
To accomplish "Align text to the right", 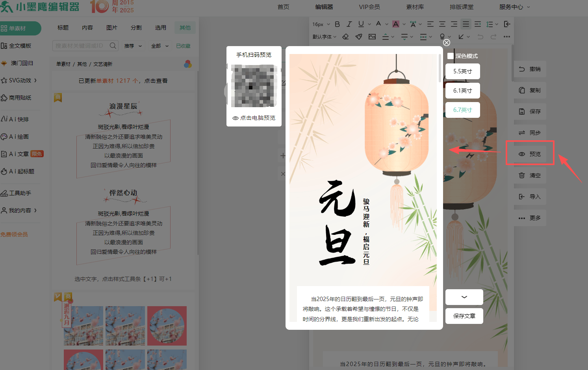I will point(454,24).
